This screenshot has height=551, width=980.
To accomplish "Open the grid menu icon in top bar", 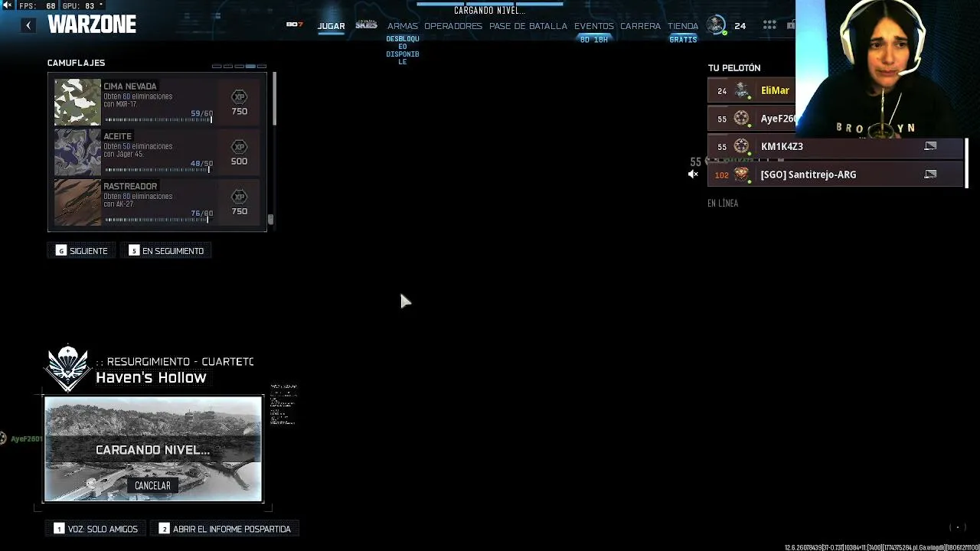I will click(x=769, y=25).
